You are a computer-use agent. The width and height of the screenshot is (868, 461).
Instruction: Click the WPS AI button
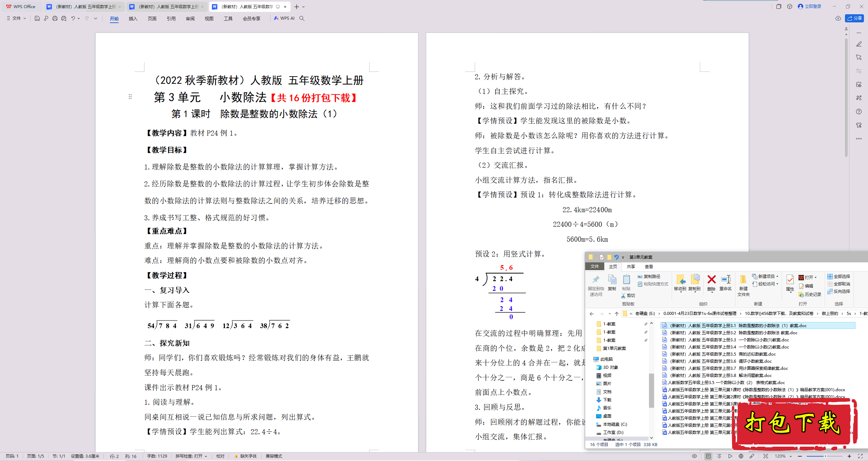point(284,18)
